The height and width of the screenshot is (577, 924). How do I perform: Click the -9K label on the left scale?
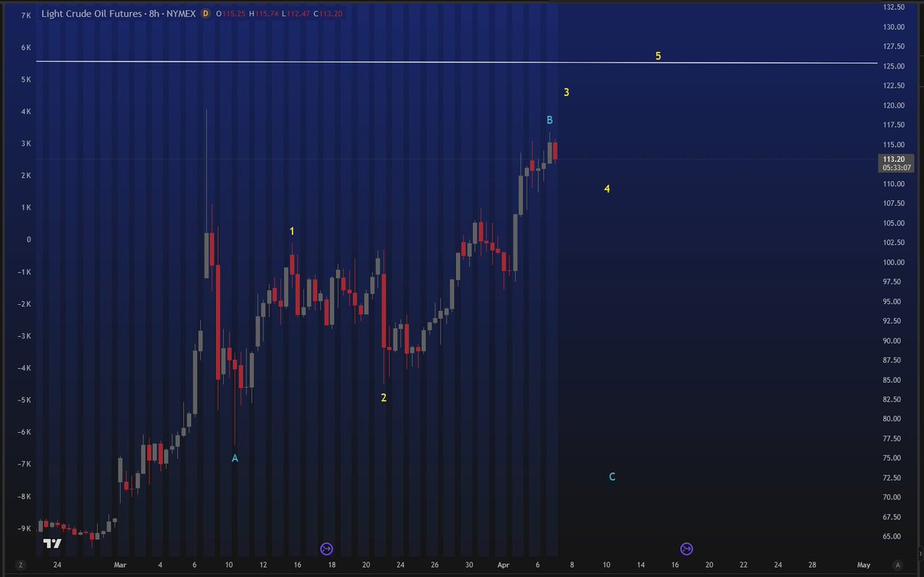(24, 528)
